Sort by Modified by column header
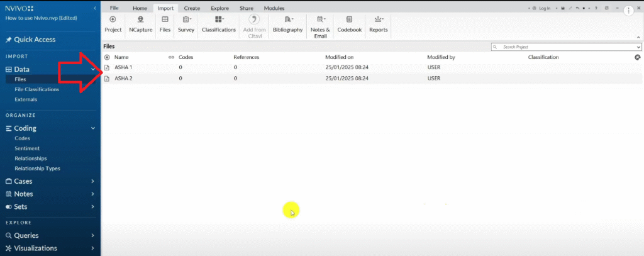The height and width of the screenshot is (256, 644). 441,57
